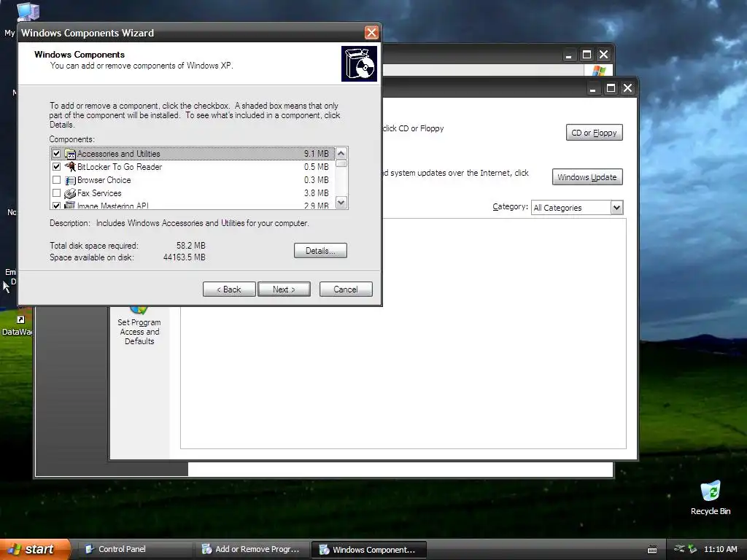The height and width of the screenshot is (560, 747).
Task: Toggle the Image Mastering API checkbox
Action: [x=57, y=206]
